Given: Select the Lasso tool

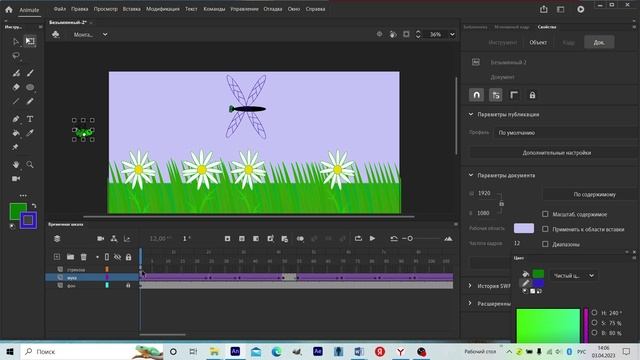Looking at the screenshot, I should [x=16, y=56].
